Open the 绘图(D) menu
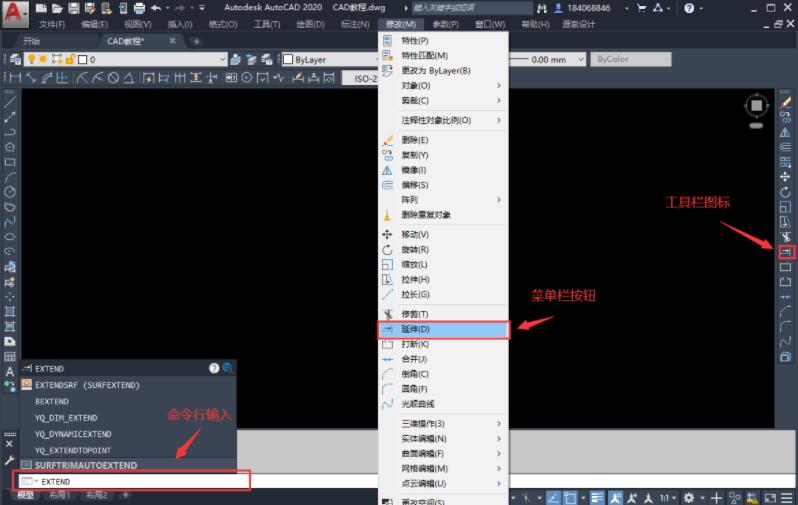 pyautogui.click(x=310, y=24)
